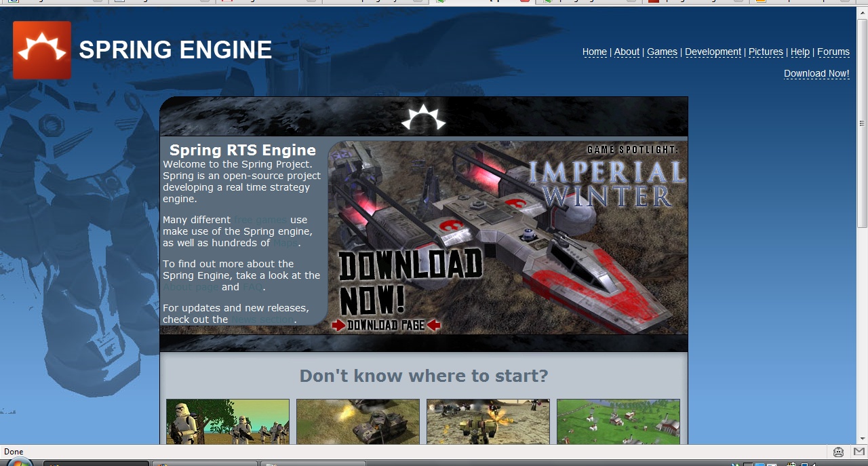Viewport: 868px width, 466px height.
Task: Follow the 'Maps' link in welcome text
Action: point(285,243)
